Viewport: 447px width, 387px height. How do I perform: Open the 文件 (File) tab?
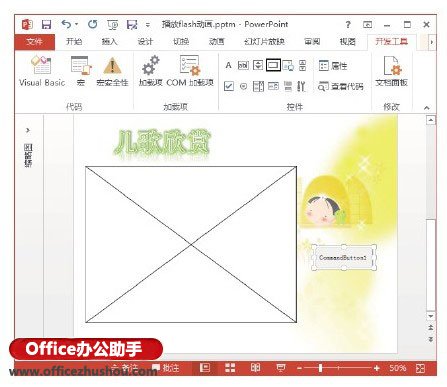35,42
